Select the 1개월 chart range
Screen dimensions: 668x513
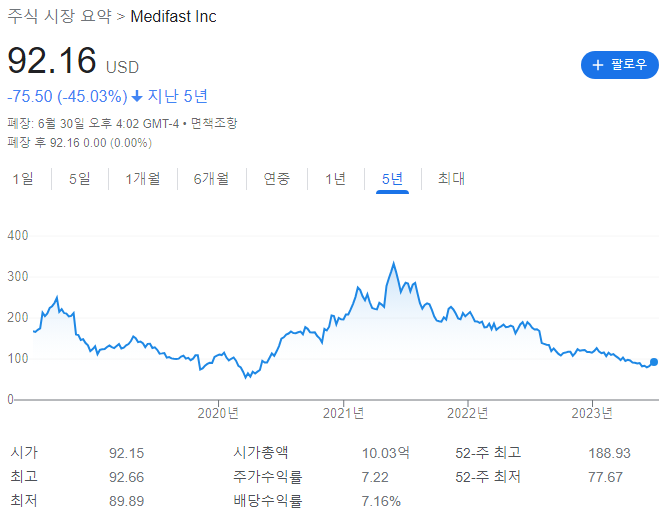point(143,179)
